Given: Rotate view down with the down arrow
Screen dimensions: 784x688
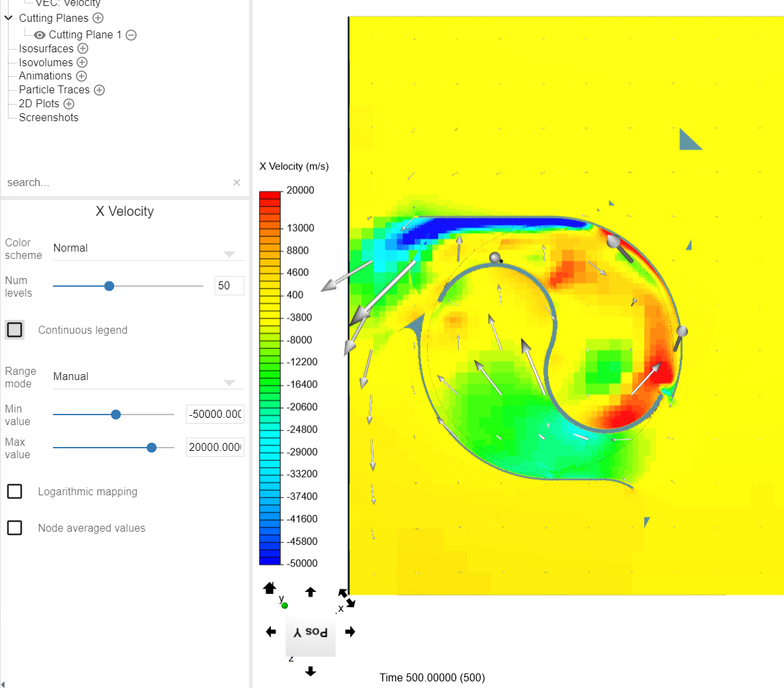Looking at the screenshot, I should pyautogui.click(x=311, y=671).
